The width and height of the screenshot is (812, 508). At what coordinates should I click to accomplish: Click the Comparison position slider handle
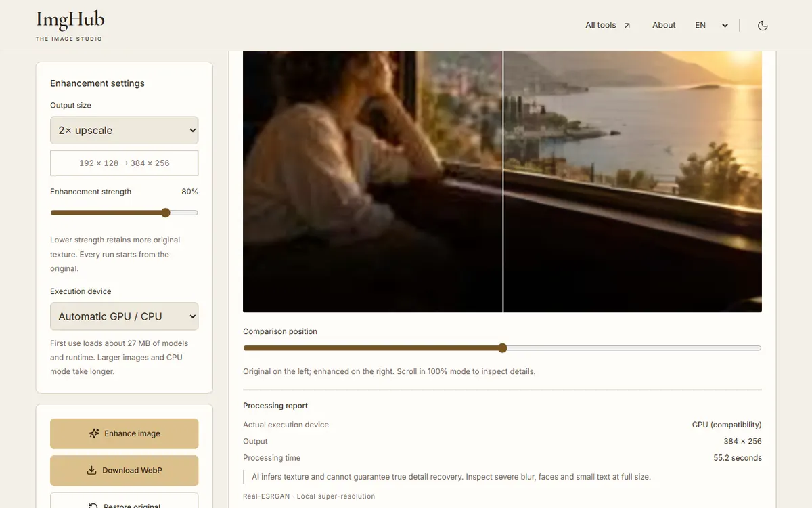pos(502,348)
